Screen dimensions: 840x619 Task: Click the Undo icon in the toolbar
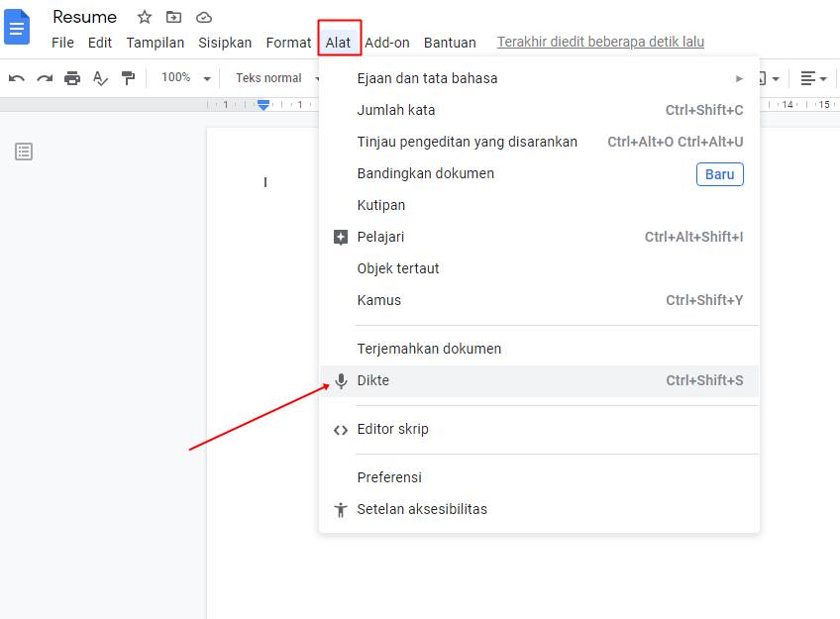(17, 77)
